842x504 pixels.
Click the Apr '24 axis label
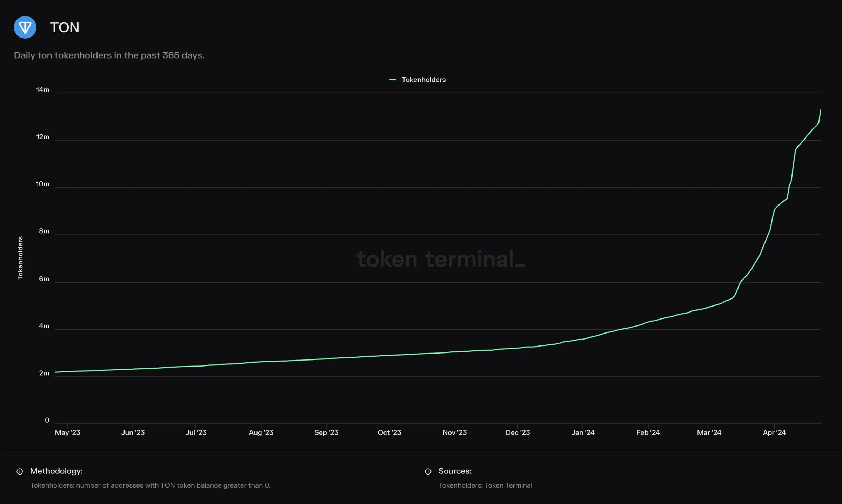[x=774, y=432]
